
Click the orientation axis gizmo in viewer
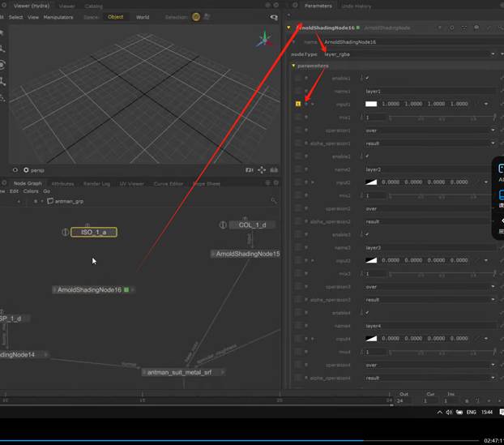coord(264,39)
